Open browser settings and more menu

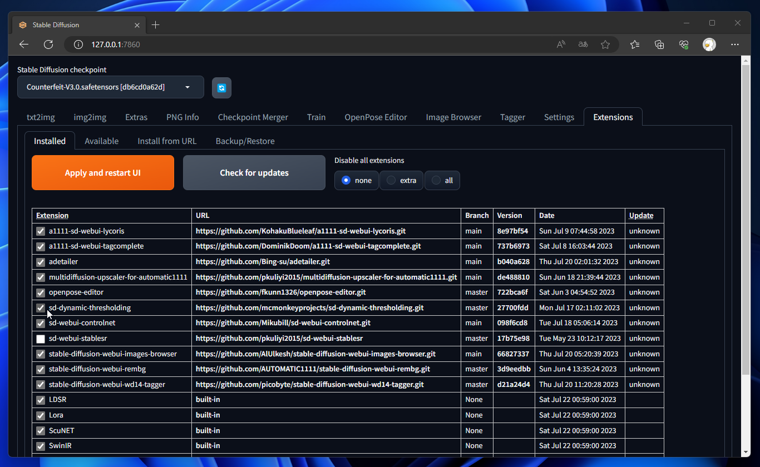pyautogui.click(x=735, y=44)
